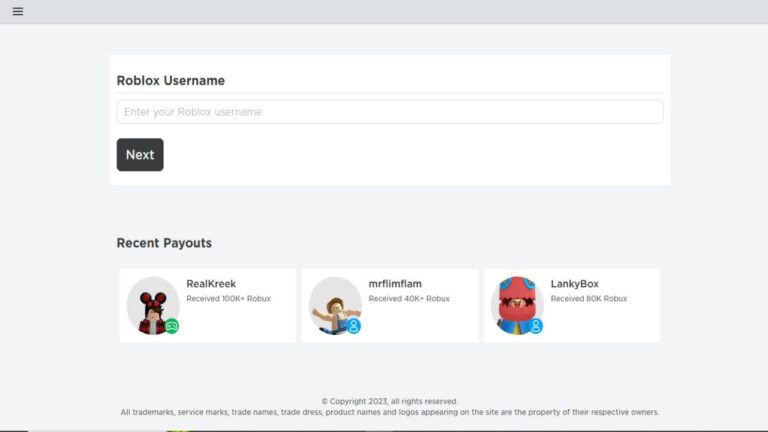Select the LankyBox username text
Screen dimensions: 768x432
pyautogui.click(x=574, y=284)
